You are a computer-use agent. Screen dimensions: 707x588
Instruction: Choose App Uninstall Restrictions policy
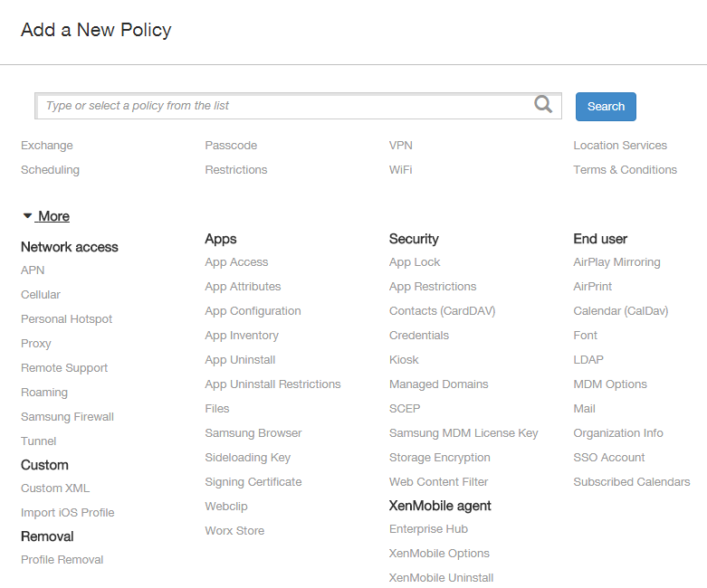click(x=272, y=384)
